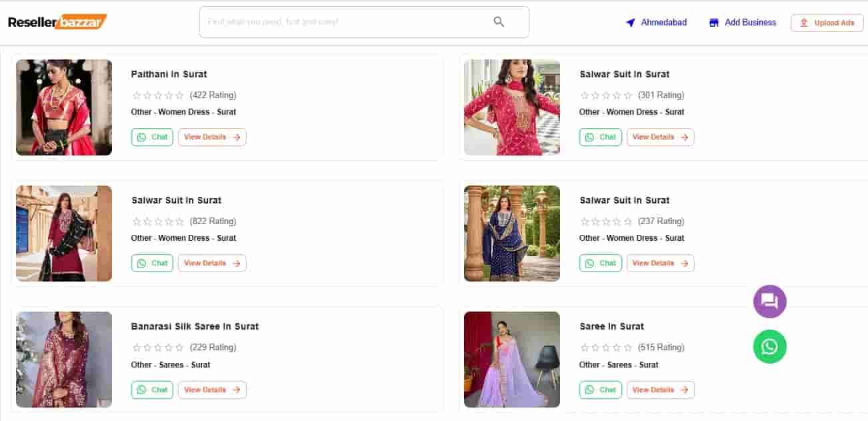Open the purple floating chat bubble
868x421 pixels.
point(769,302)
